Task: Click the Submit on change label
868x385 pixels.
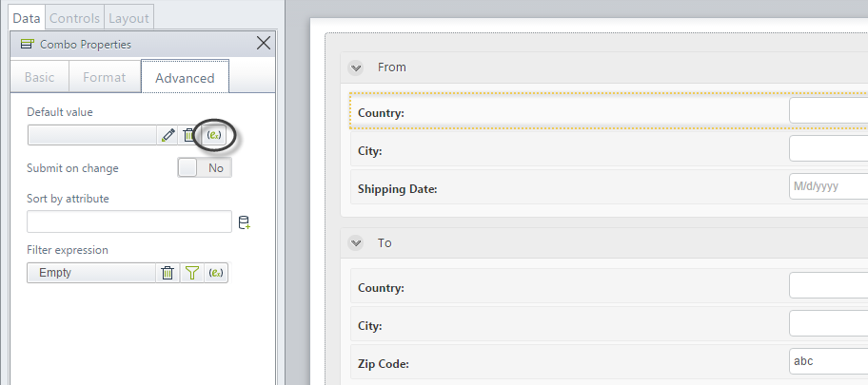Action: click(72, 168)
